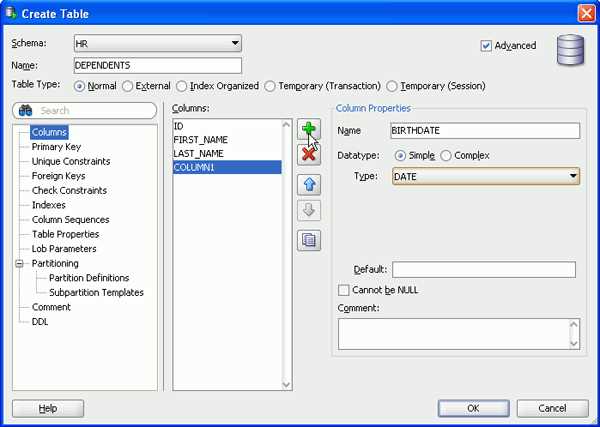The height and width of the screenshot is (427, 600).
Task: Click the Default value field
Action: coord(484,270)
